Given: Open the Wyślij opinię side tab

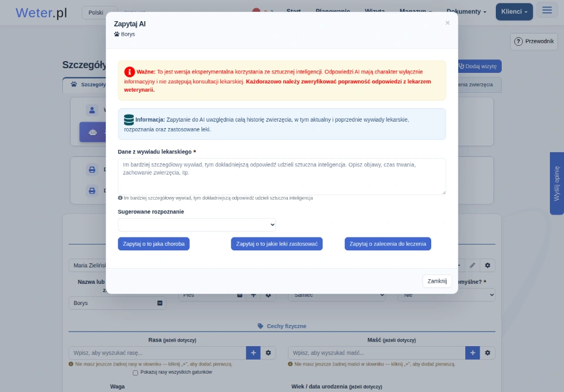Looking at the screenshot, I should 557,183.
